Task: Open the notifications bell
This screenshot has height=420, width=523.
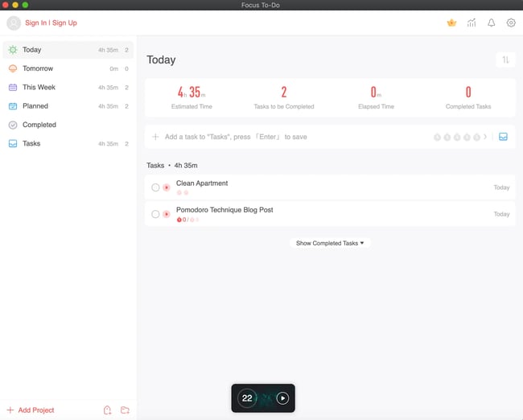Action: click(492, 23)
